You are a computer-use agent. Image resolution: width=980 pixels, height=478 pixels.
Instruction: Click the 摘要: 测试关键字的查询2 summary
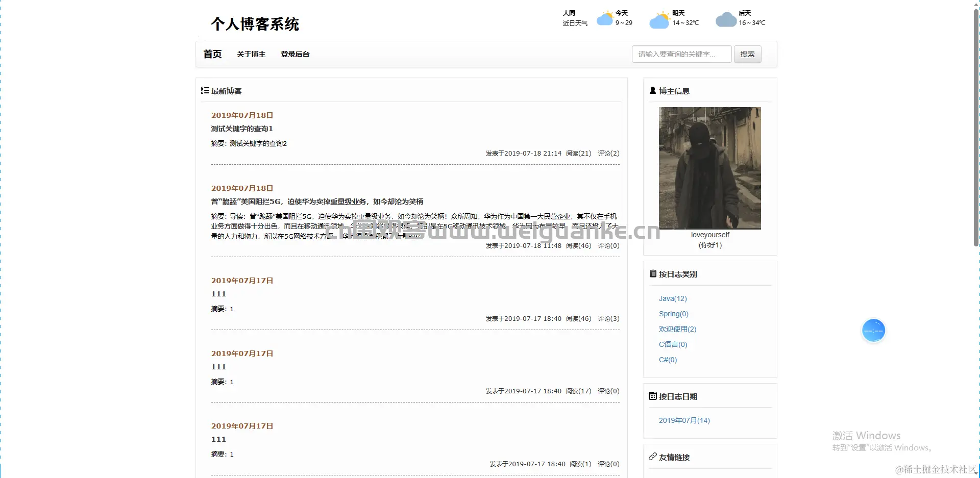pyautogui.click(x=249, y=143)
